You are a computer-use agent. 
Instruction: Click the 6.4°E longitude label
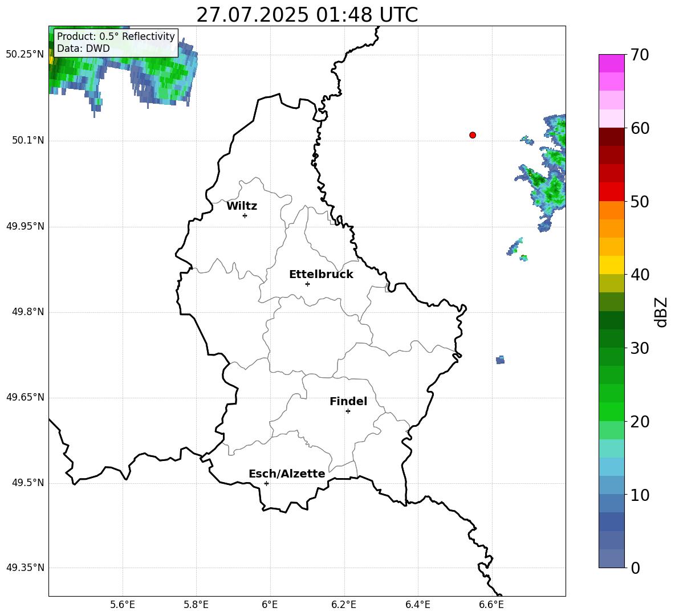tap(417, 605)
